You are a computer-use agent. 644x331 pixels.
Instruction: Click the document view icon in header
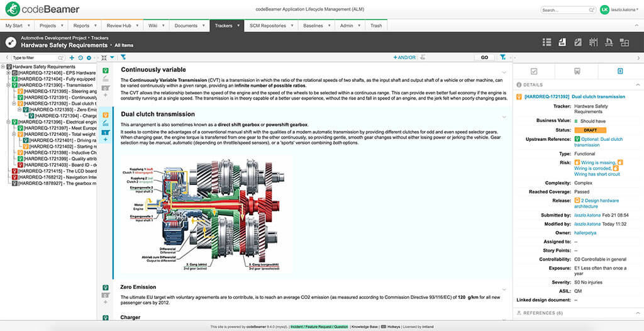pyautogui.click(x=562, y=42)
